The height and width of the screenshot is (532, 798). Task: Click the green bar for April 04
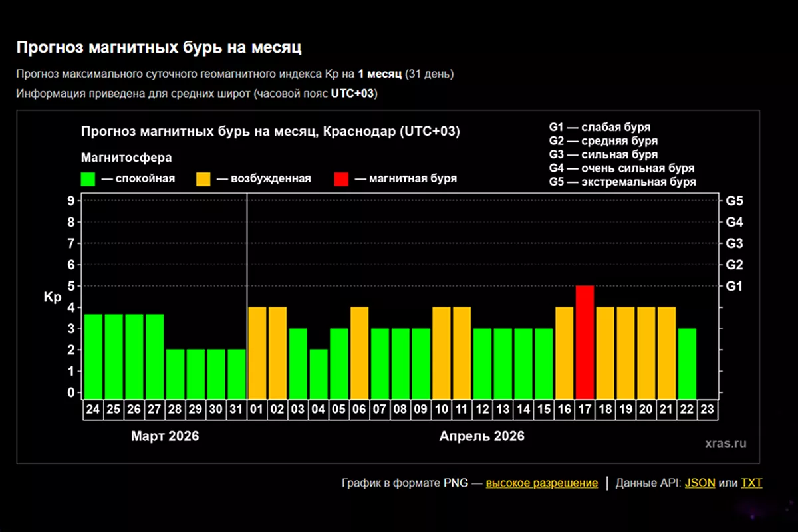point(319,374)
